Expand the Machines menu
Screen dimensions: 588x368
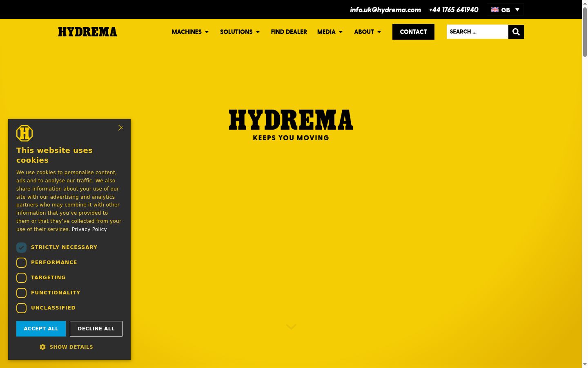click(x=190, y=32)
